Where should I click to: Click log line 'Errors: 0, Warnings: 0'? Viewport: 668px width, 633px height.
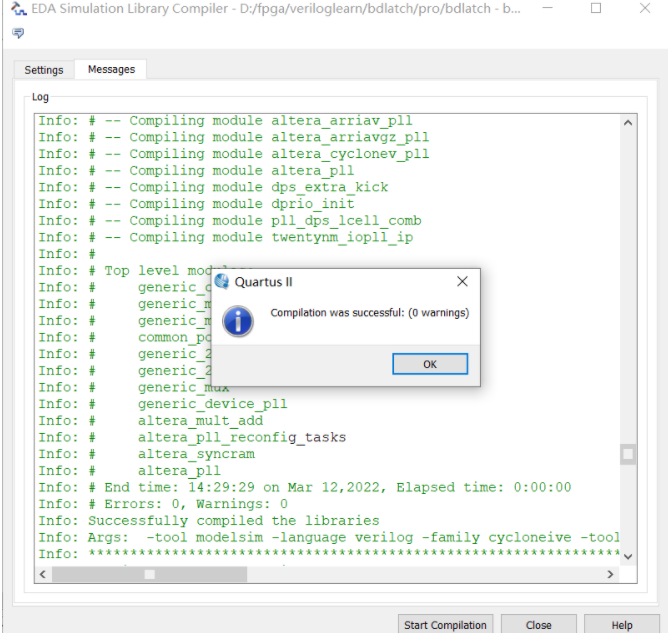(163, 504)
